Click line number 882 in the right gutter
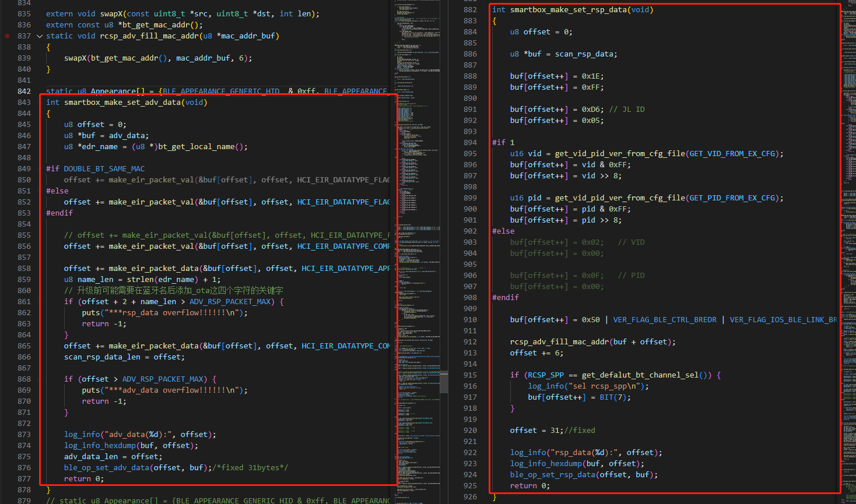 coord(470,10)
